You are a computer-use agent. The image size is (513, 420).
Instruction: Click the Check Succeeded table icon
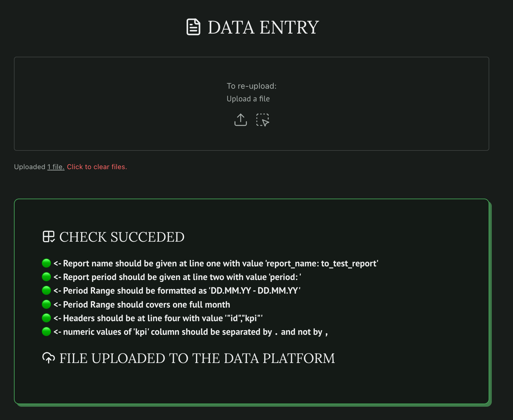49,237
